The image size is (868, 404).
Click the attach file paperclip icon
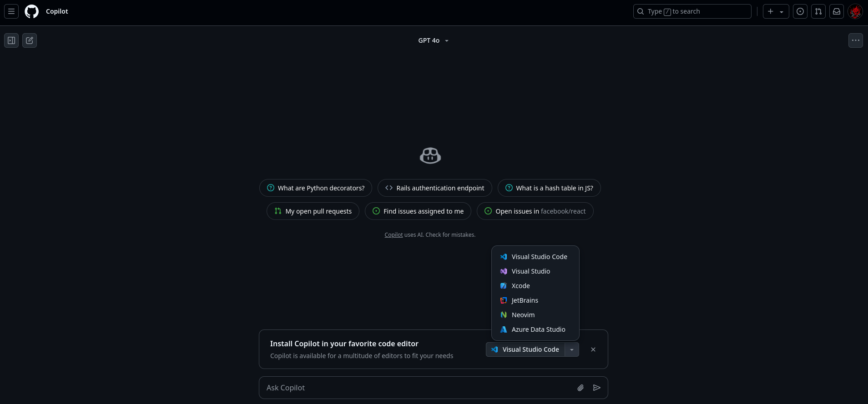[x=580, y=388]
